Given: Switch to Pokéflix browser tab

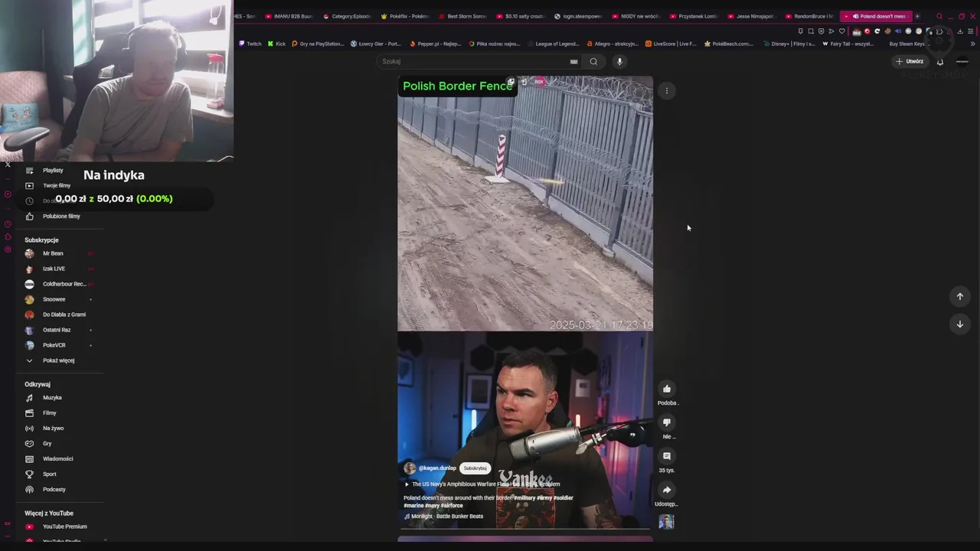Looking at the screenshot, I should click(x=405, y=16).
